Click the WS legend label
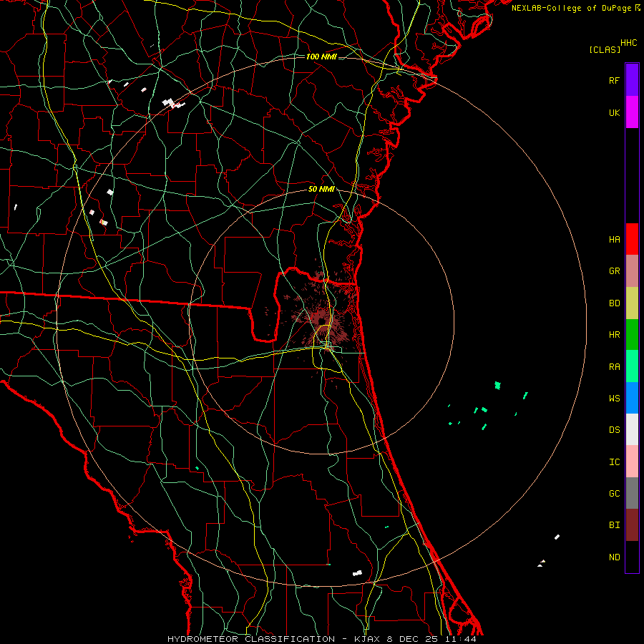Viewport: 644px width, 644px height. 614,399
